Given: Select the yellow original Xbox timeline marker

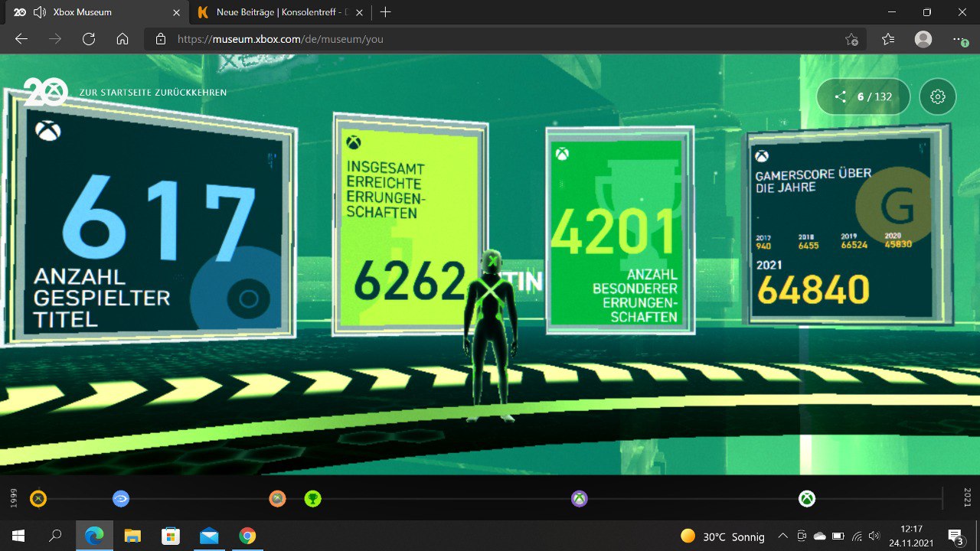Looking at the screenshot, I should pos(38,499).
